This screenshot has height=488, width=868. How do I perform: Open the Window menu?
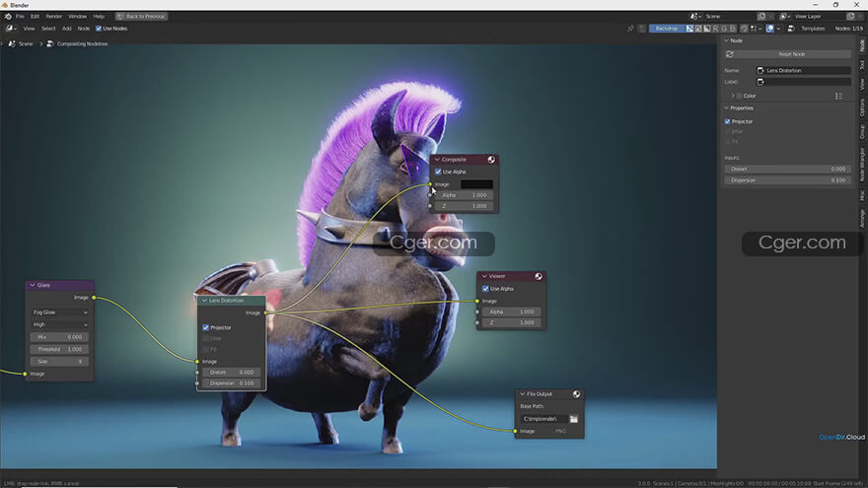78,17
